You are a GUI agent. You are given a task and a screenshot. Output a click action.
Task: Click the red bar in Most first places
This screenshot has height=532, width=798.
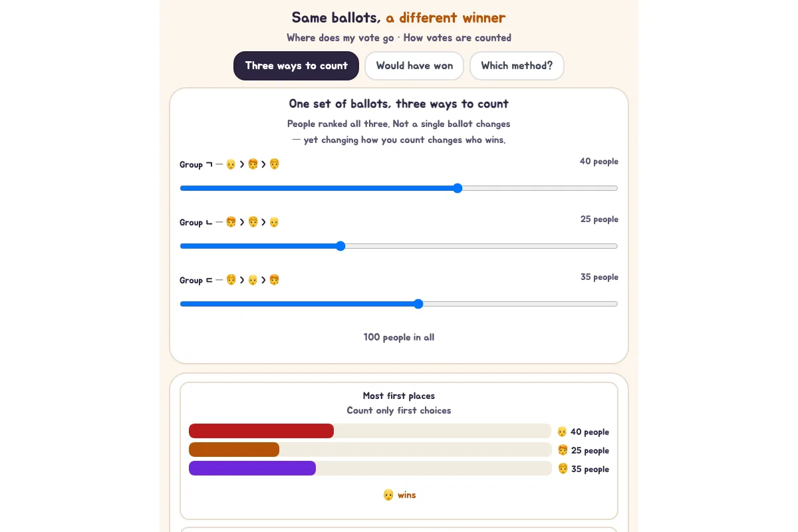coord(261,431)
